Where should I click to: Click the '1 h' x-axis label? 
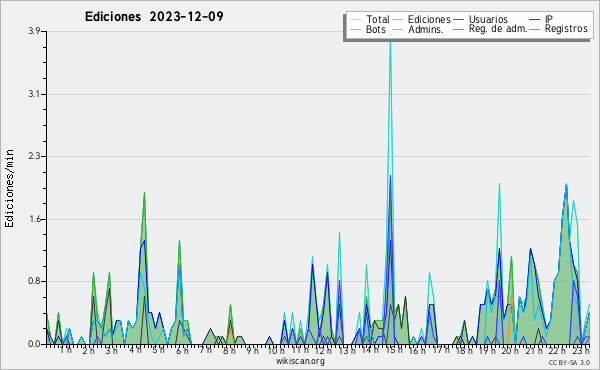click(x=65, y=350)
